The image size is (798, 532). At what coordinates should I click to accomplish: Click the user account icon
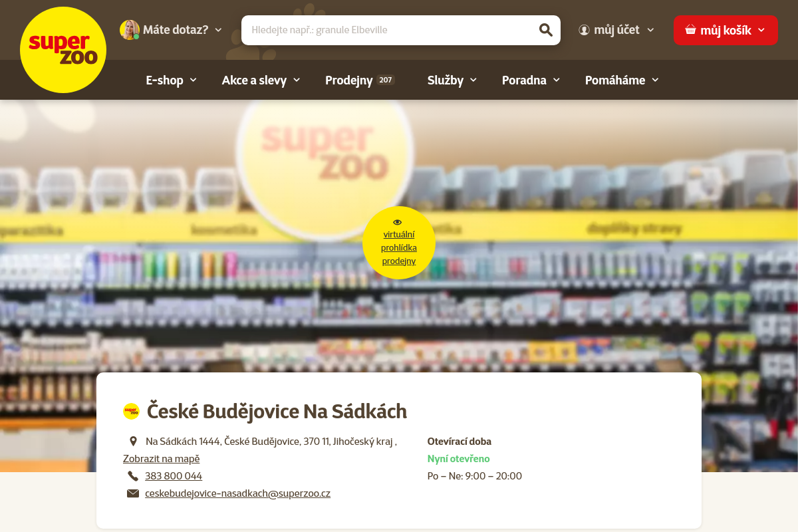584,30
